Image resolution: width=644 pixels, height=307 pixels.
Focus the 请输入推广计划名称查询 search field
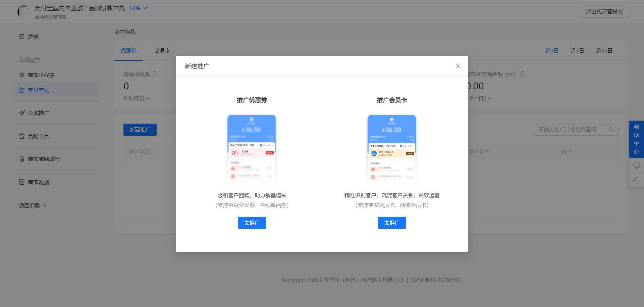coord(576,130)
